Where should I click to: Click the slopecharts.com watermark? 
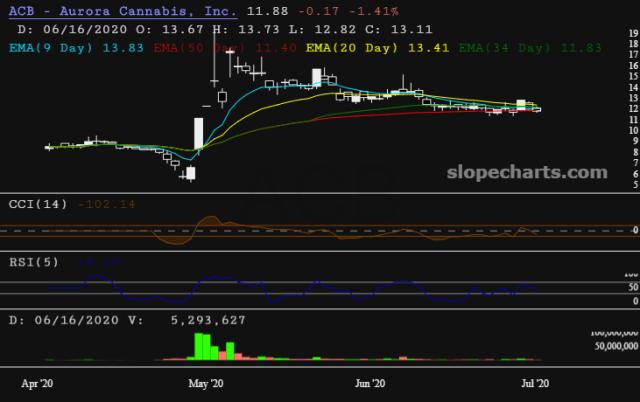(x=532, y=172)
